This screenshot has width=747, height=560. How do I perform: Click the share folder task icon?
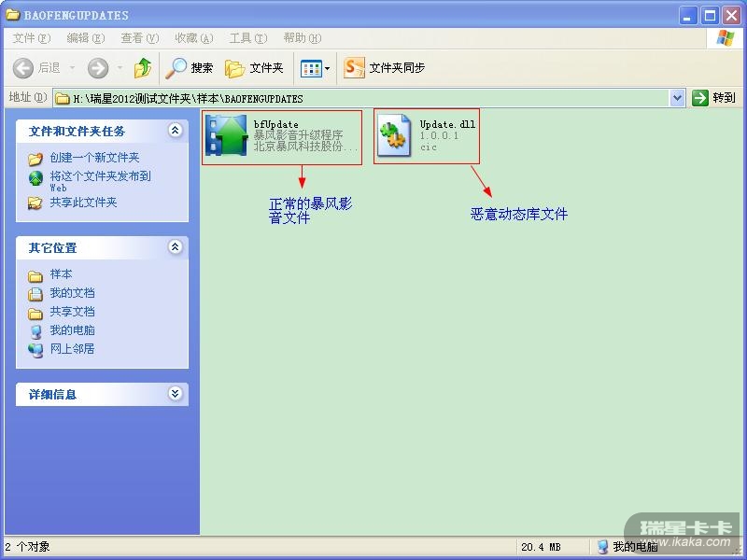(x=35, y=203)
